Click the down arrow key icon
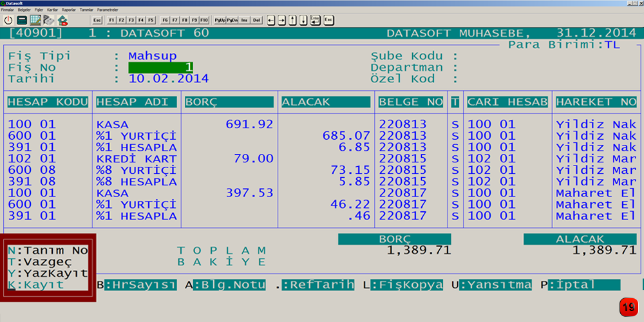The width and height of the screenshot is (644, 322). point(303,20)
